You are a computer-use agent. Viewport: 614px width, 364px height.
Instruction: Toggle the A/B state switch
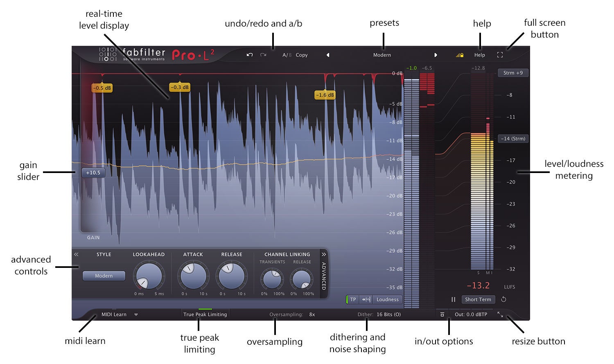pos(287,55)
